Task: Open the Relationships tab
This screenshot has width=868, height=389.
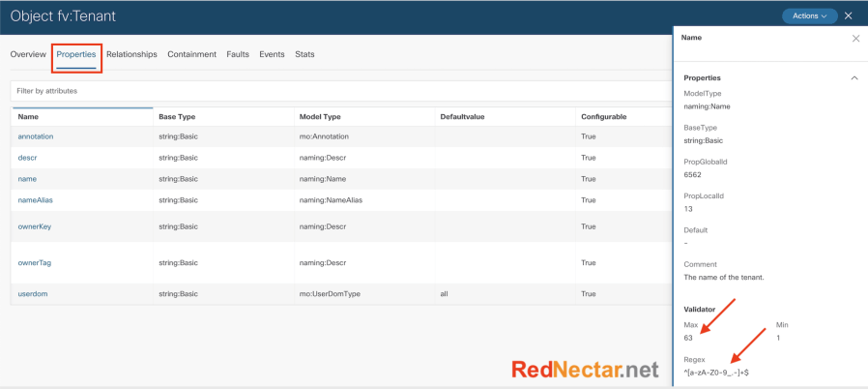Action: point(131,55)
